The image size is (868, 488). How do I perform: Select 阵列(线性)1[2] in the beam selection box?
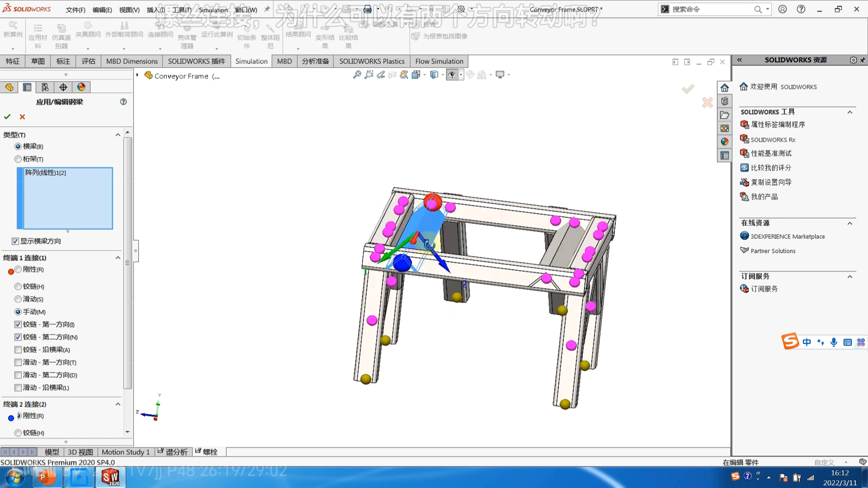[46, 173]
